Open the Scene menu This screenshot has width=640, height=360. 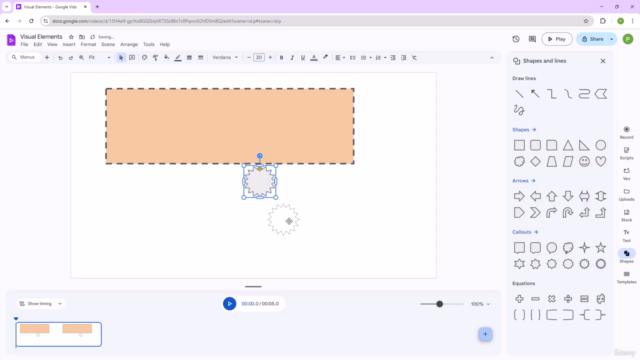(108, 44)
